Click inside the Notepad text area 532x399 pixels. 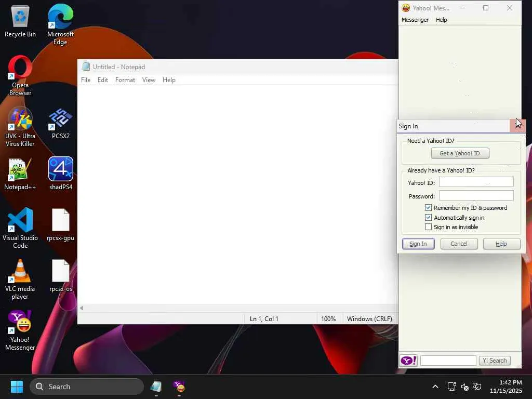pyautogui.click(x=237, y=194)
